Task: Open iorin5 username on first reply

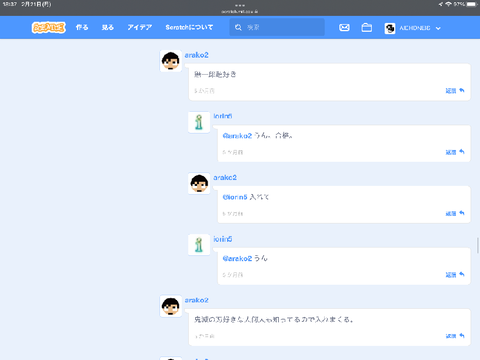Action: pos(223,116)
